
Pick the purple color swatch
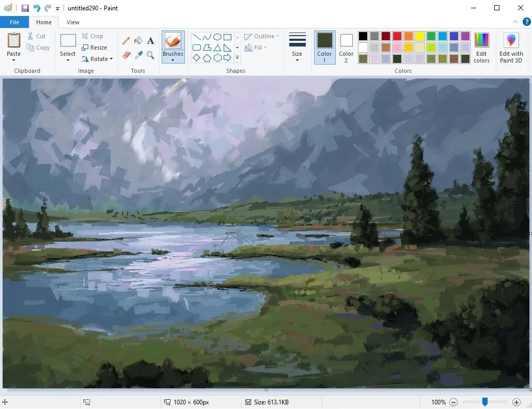465,36
